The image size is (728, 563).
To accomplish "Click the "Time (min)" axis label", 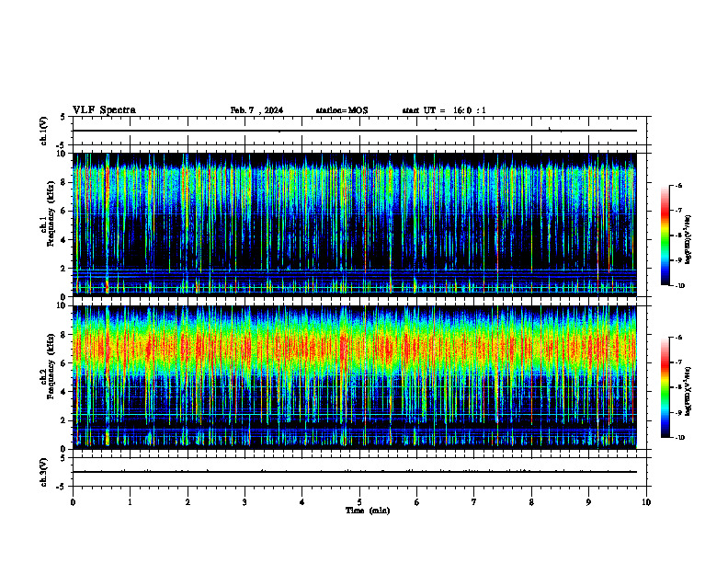I will [x=368, y=511].
